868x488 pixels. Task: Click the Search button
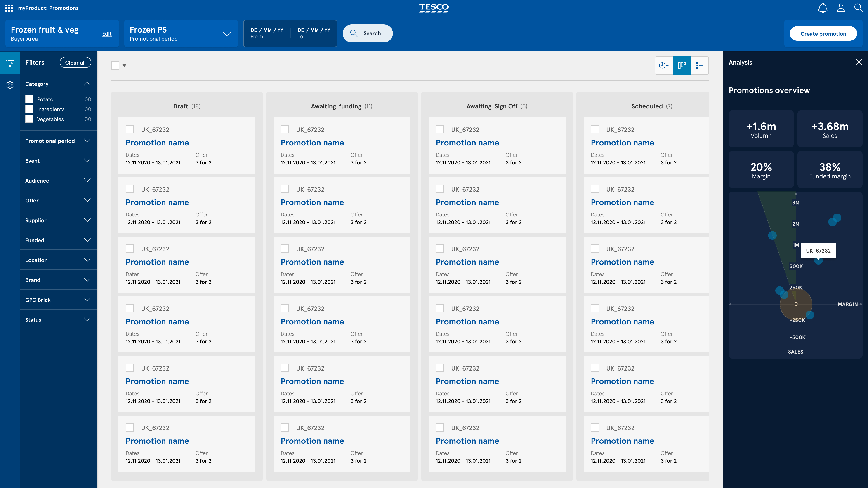click(x=367, y=33)
